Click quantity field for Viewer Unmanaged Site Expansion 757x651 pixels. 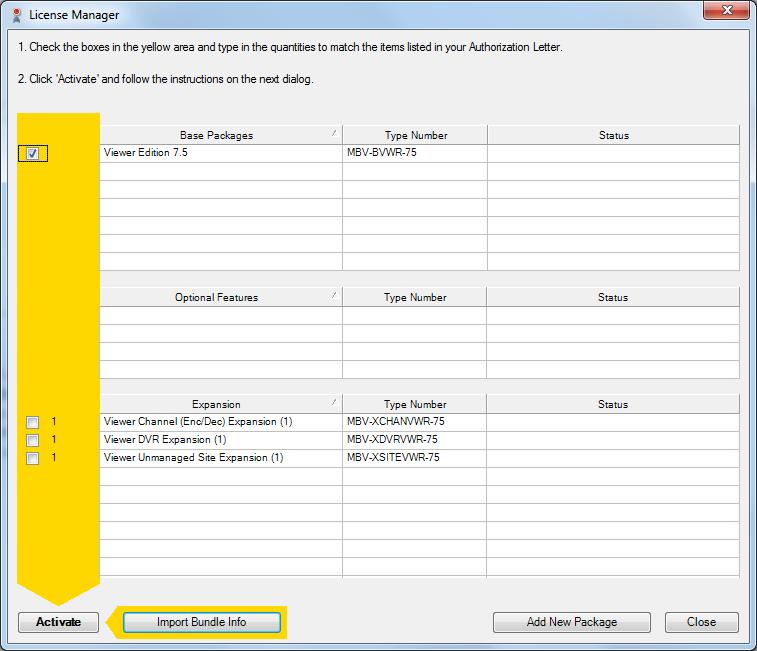(54, 457)
